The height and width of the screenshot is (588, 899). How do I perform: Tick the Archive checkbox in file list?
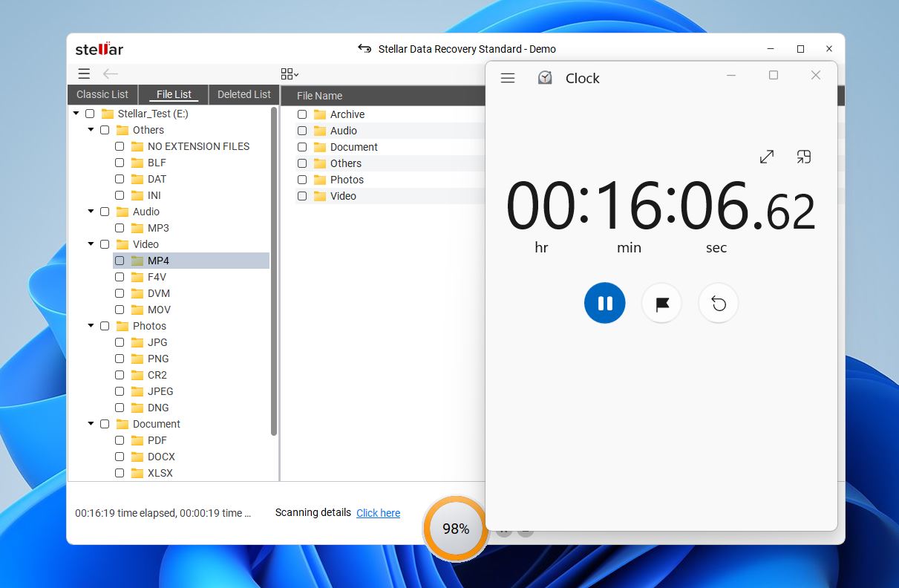click(x=302, y=114)
